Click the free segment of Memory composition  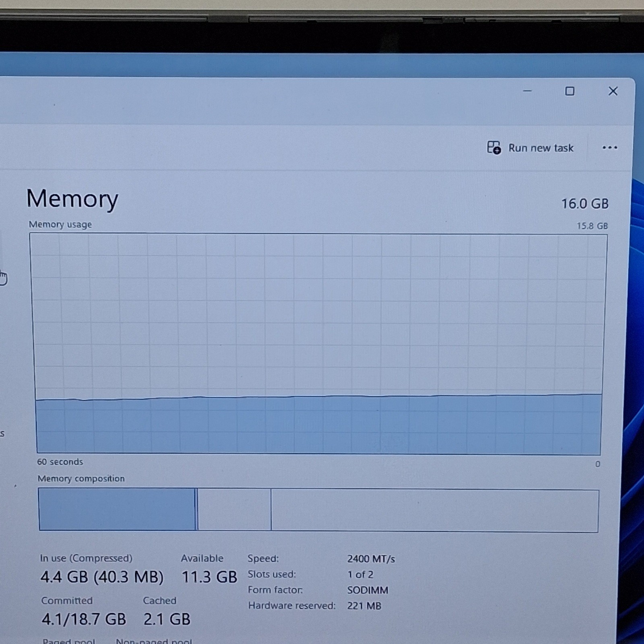point(435,511)
